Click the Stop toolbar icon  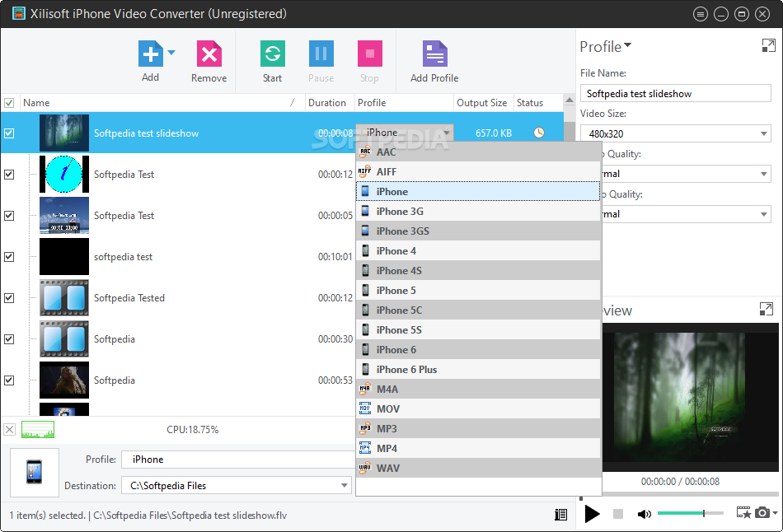[x=369, y=54]
